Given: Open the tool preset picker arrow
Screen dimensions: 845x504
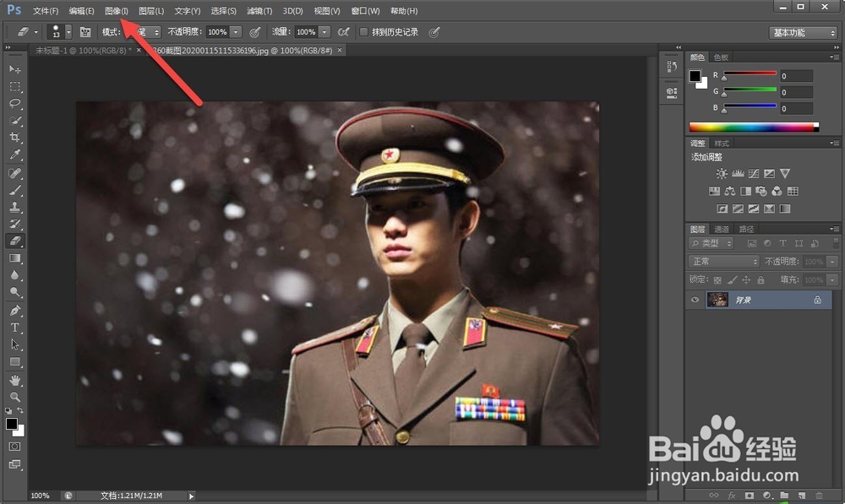Looking at the screenshot, I should click(x=36, y=32).
